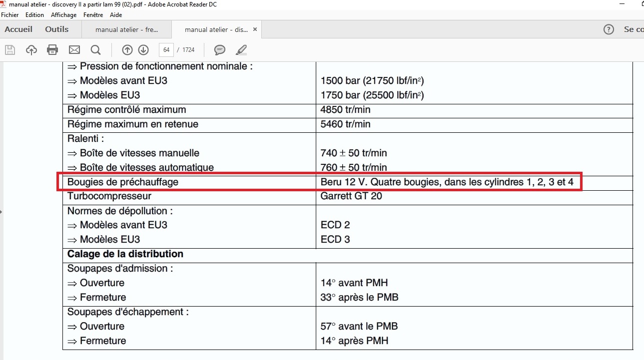Click the page number field showing 64

point(166,50)
